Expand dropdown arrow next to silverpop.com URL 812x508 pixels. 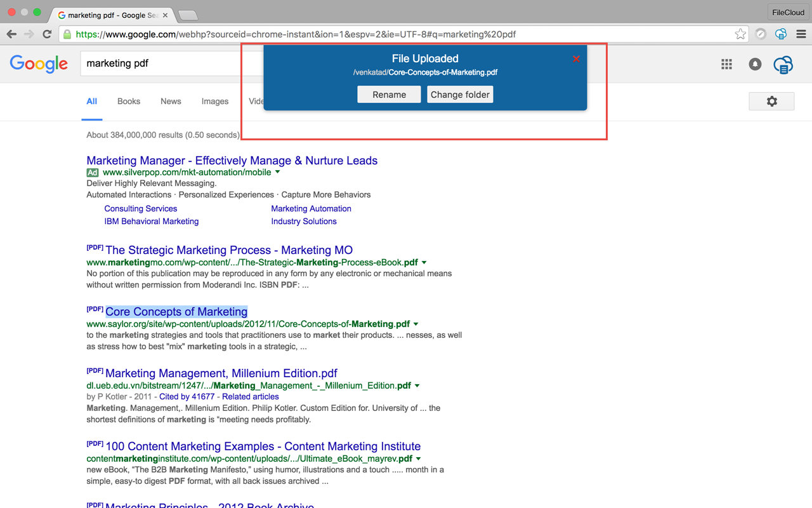tap(278, 172)
